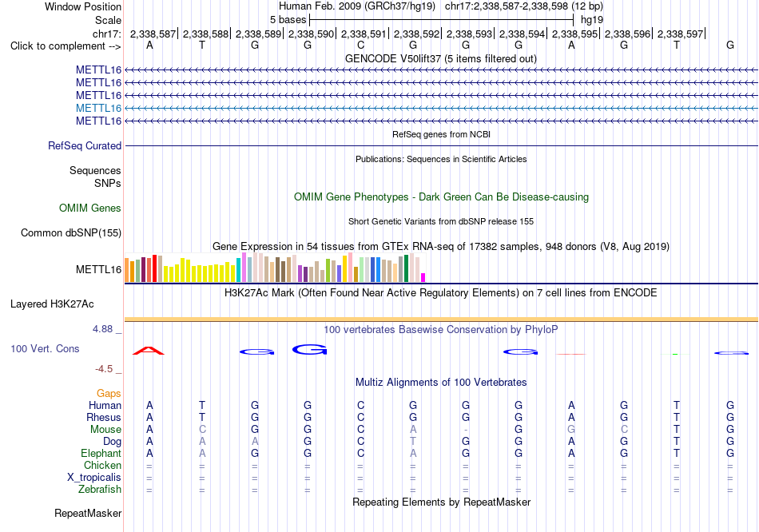Click the chr17:2,338,587-2,338,598 (12 bp) position text
The height and width of the screenshot is (532, 759).
[524, 6]
